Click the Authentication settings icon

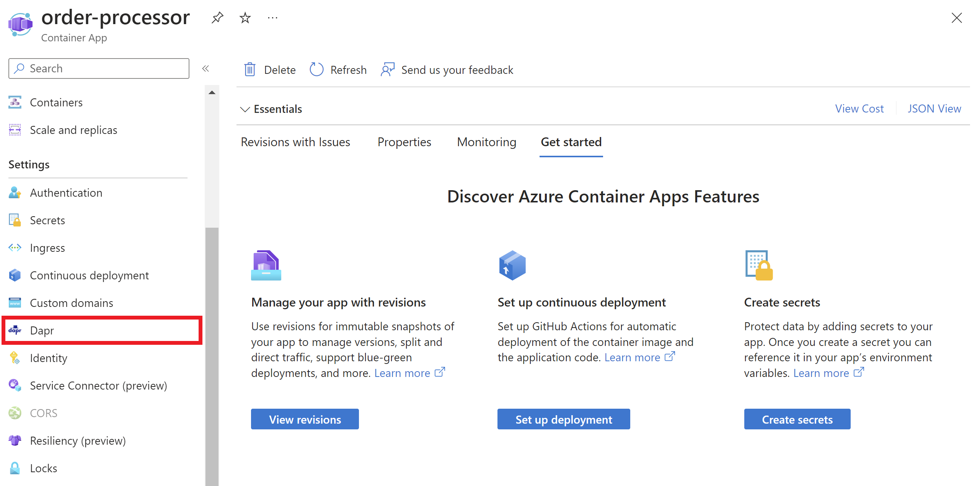tap(16, 193)
